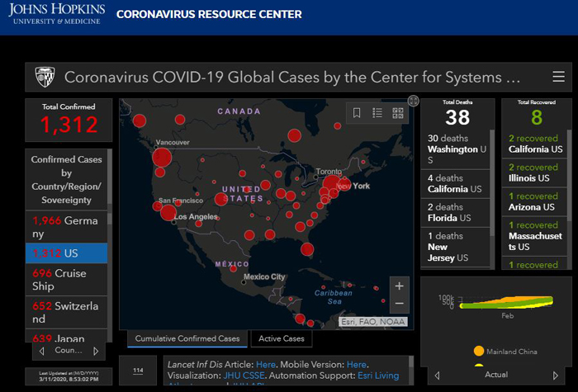Show next chart with right arrow
Image resolution: width=578 pixels, height=392 pixels.
[556, 375]
